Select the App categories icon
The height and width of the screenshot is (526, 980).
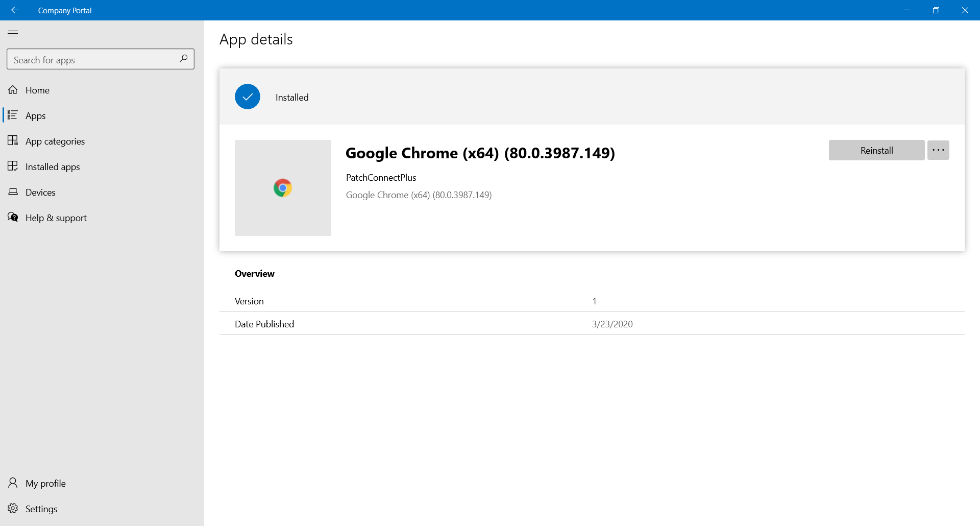click(13, 140)
